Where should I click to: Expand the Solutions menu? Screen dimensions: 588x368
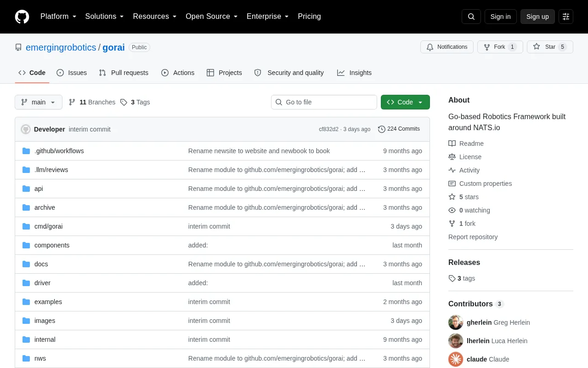[105, 17]
